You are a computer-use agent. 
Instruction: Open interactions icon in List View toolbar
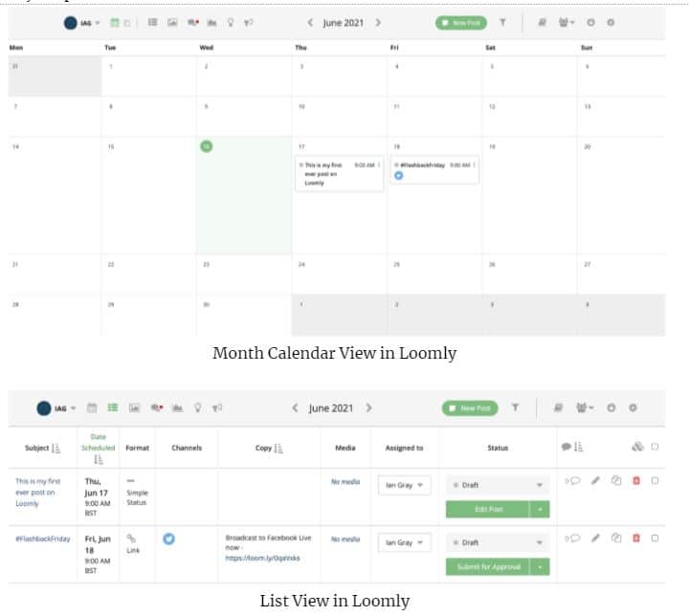[157, 408]
